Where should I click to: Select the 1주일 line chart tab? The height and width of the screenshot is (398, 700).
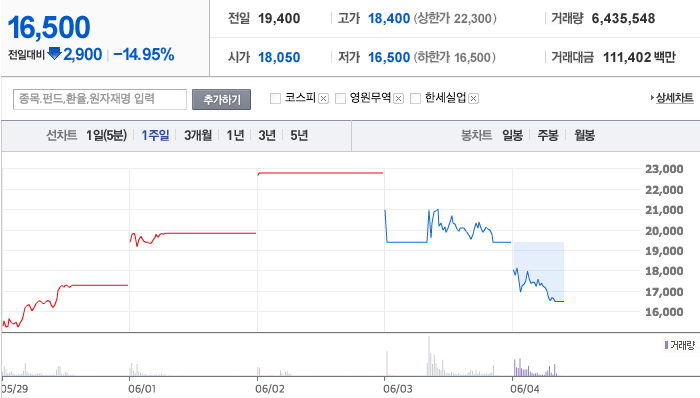(x=155, y=135)
